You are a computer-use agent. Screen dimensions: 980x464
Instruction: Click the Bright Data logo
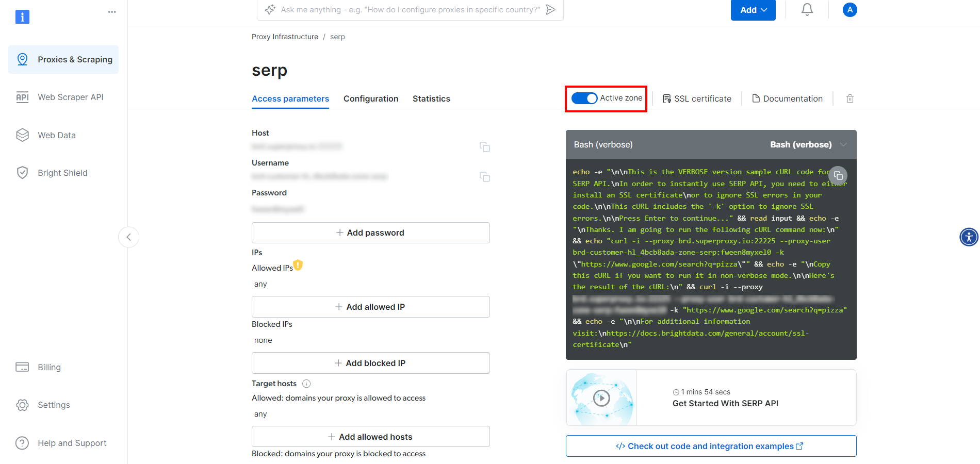click(22, 16)
